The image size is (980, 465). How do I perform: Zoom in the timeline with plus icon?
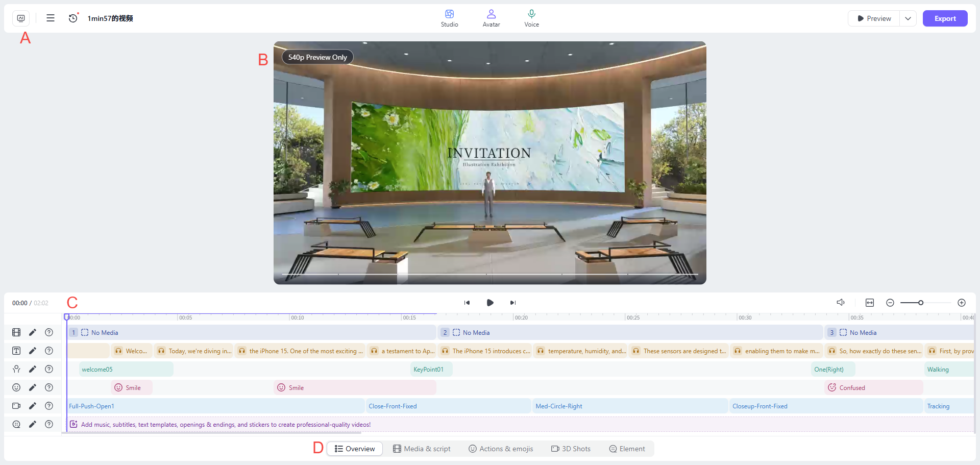962,303
